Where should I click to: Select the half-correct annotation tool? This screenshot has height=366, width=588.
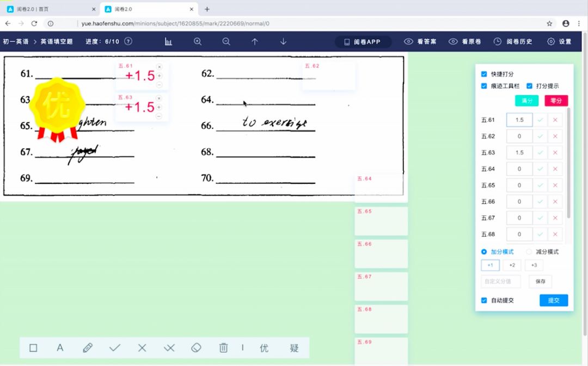(169, 348)
